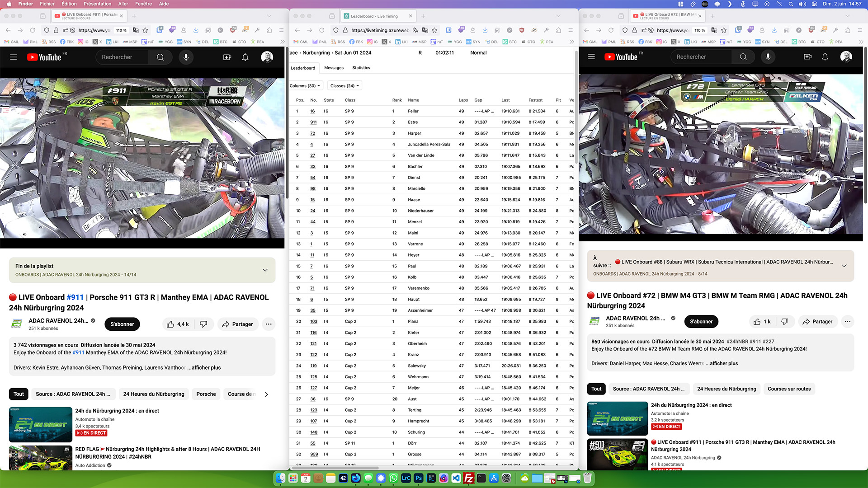Open RED FLAG highlights video thumbnail

pyautogui.click(x=41, y=458)
